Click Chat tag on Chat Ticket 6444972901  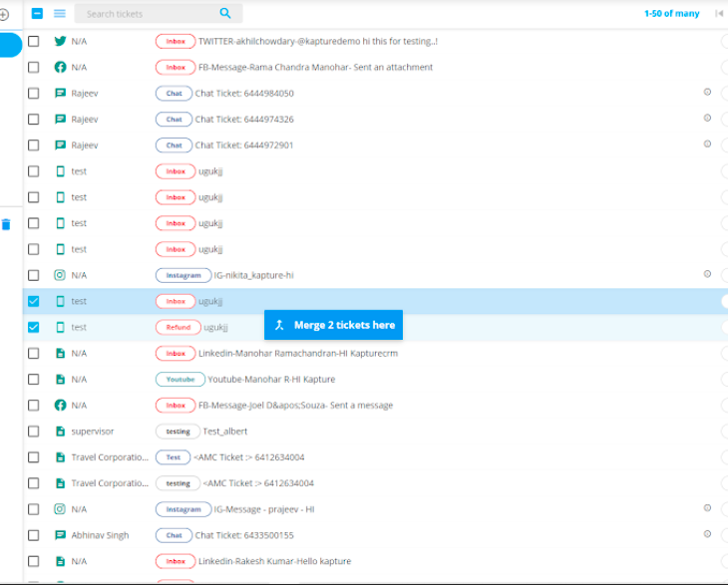click(174, 146)
